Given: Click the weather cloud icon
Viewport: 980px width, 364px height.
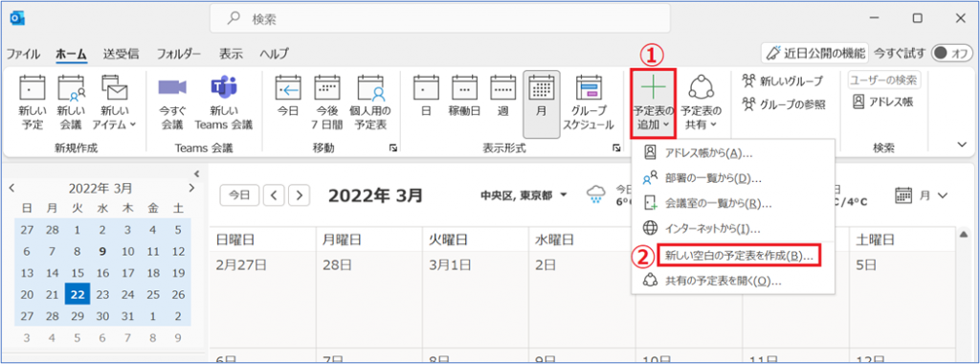Looking at the screenshot, I should (x=596, y=194).
